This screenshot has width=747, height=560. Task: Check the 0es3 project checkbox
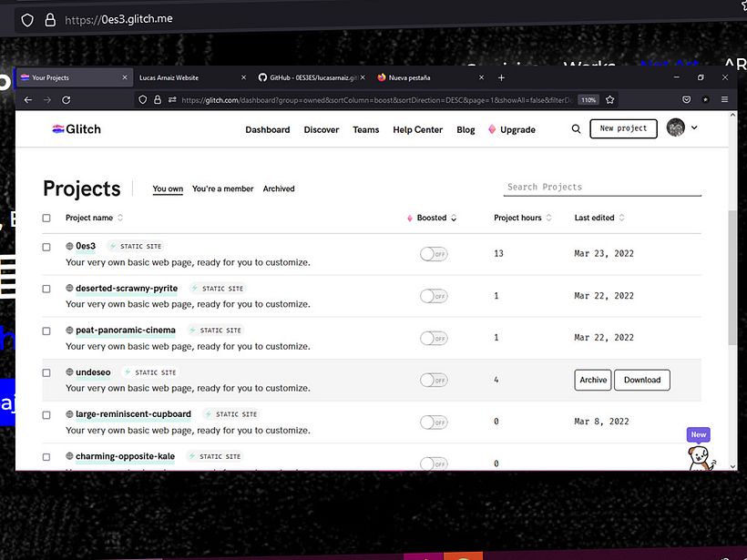click(x=46, y=247)
